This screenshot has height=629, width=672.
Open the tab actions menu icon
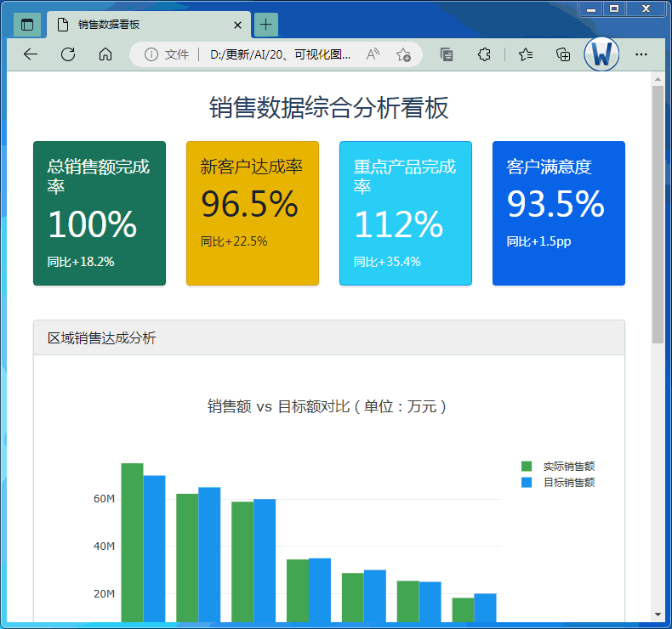27,25
